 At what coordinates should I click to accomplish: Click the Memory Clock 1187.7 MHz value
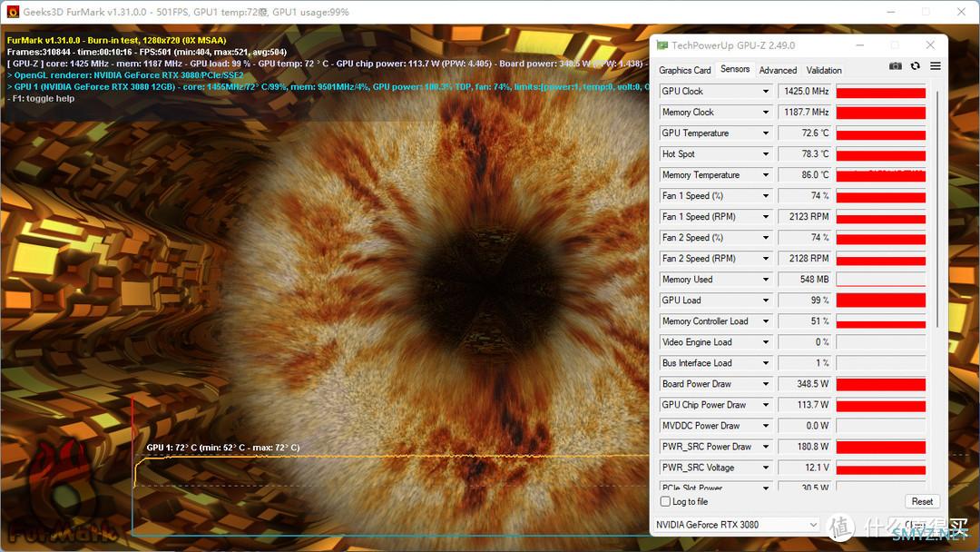[806, 113]
